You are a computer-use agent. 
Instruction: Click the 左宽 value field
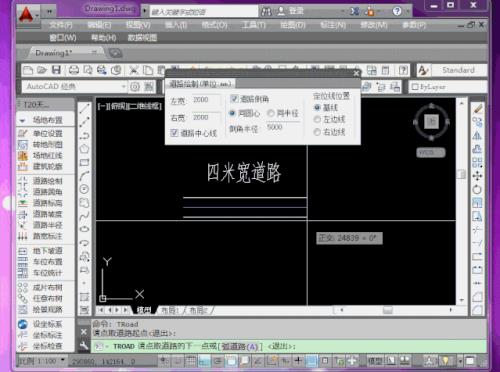207,100
